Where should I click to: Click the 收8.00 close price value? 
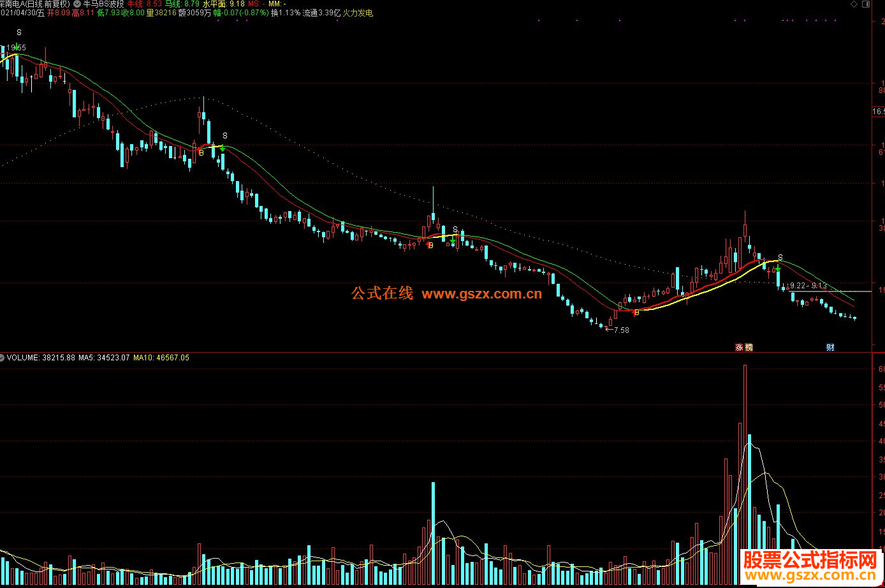click(133, 13)
